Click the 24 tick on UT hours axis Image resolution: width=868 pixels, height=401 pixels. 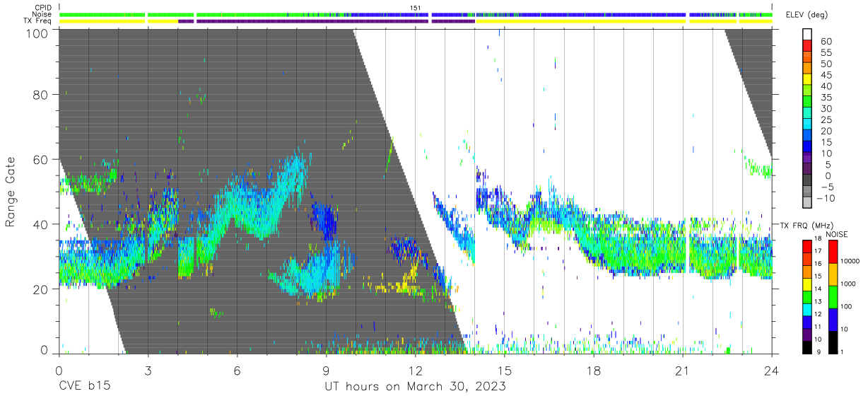(772, 371)
